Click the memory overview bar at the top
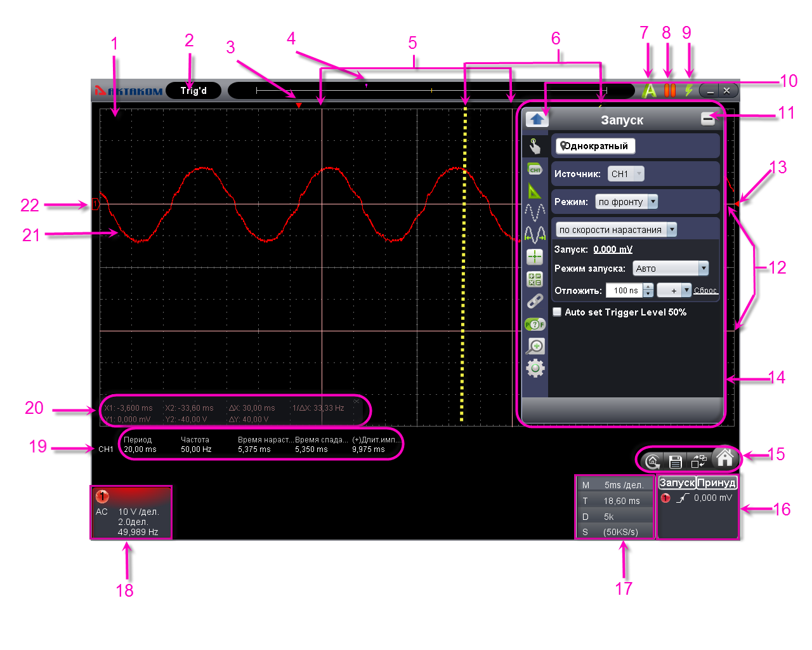 point(431,91)
